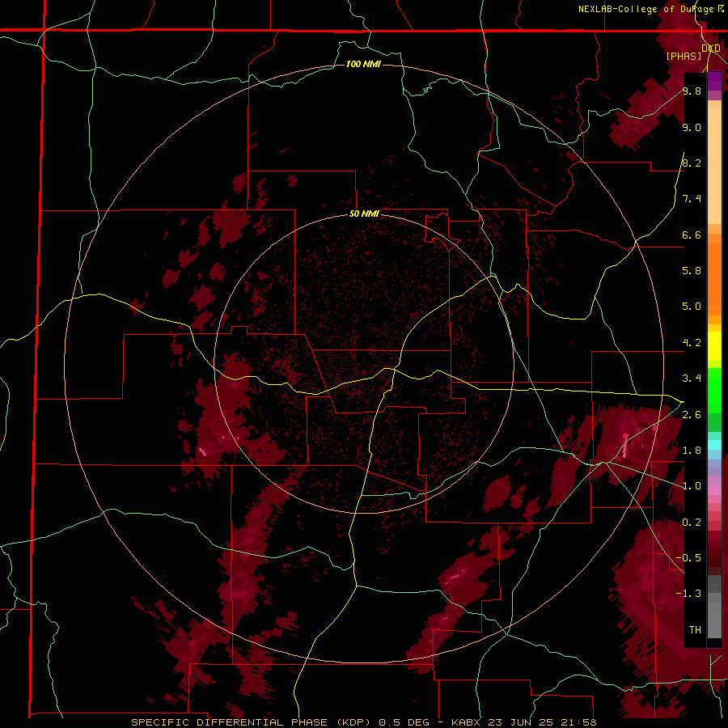Viewport: 728px width, 728px height.
Task: Pick the cyan segment of the color bar
Action: (x=714, y=445)
